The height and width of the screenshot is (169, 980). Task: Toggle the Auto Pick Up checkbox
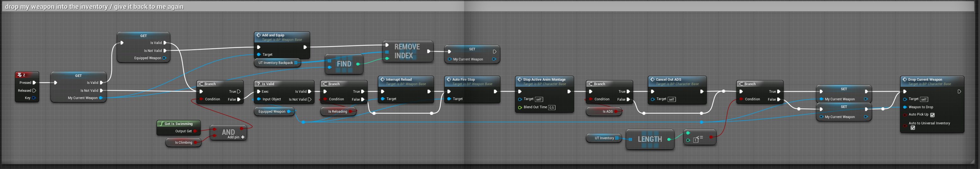(x=932, y=115)
